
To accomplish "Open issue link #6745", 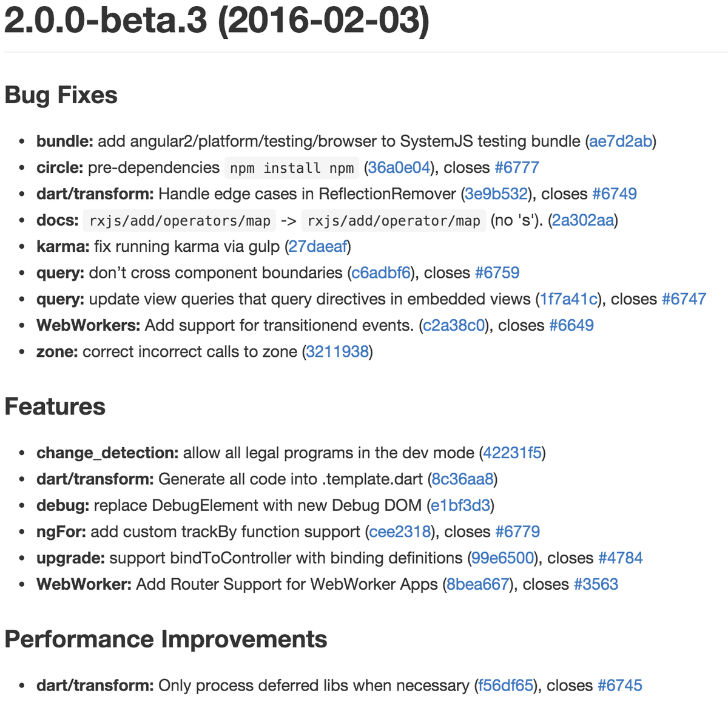I will click(620, 686).
